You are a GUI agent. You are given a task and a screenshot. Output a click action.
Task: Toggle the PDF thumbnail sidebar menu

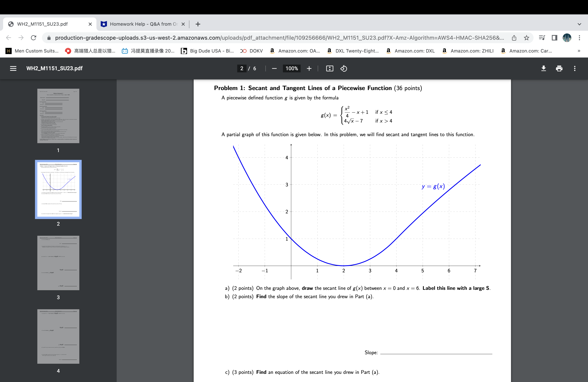(13, 68)
